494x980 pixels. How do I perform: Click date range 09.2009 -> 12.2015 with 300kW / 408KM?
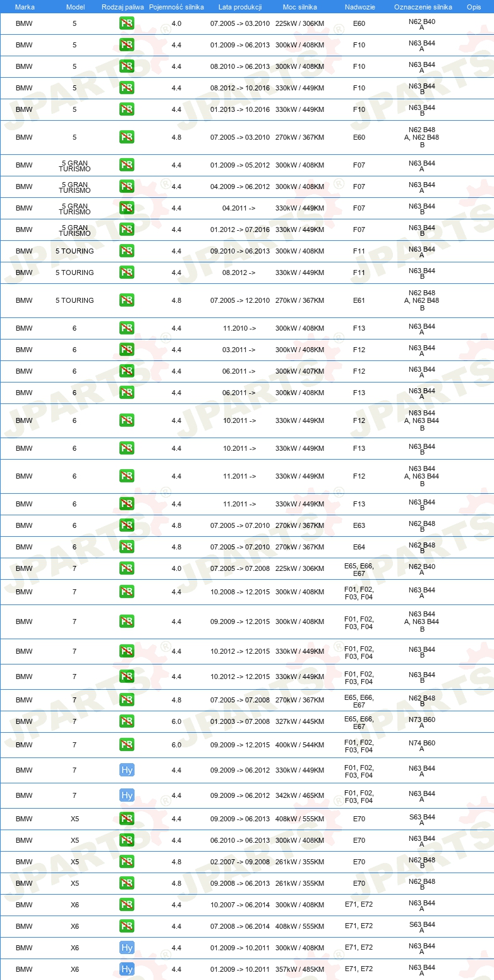coord(240,622)
